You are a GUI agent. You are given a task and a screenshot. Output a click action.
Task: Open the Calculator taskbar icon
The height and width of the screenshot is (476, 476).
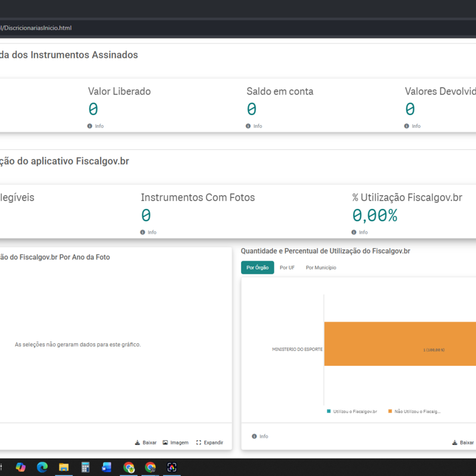[x=85, y=467]
